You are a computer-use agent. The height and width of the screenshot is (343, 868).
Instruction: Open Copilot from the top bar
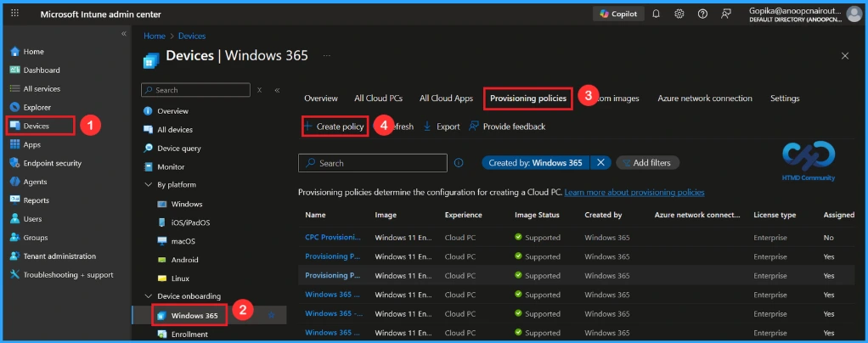tap(618, 14)
